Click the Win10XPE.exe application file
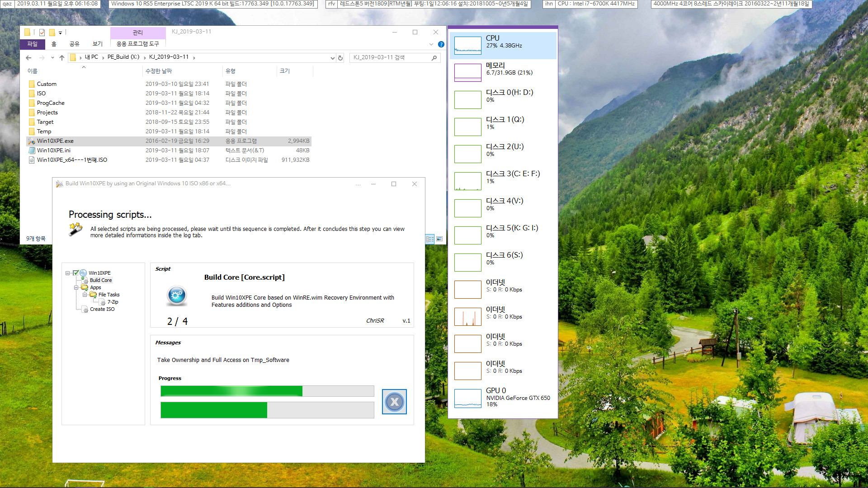868x488 pixels. click(x=55, y=141)
